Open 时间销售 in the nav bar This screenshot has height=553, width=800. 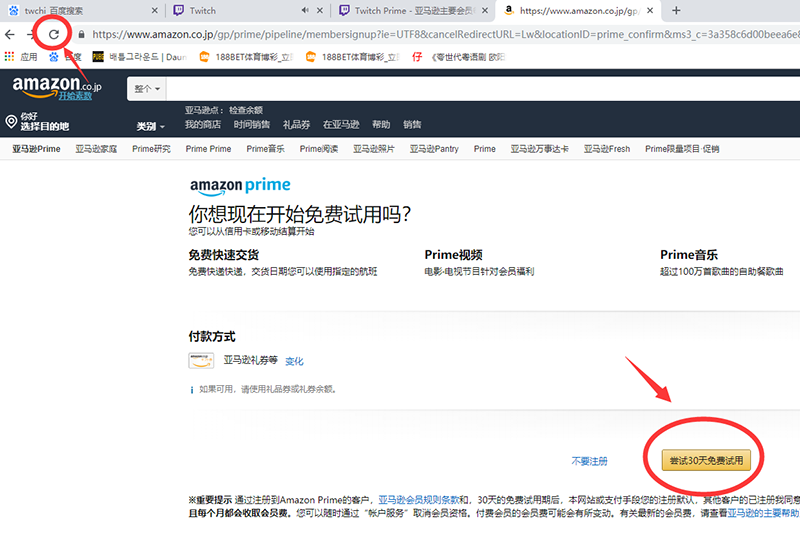click(252, 124)
